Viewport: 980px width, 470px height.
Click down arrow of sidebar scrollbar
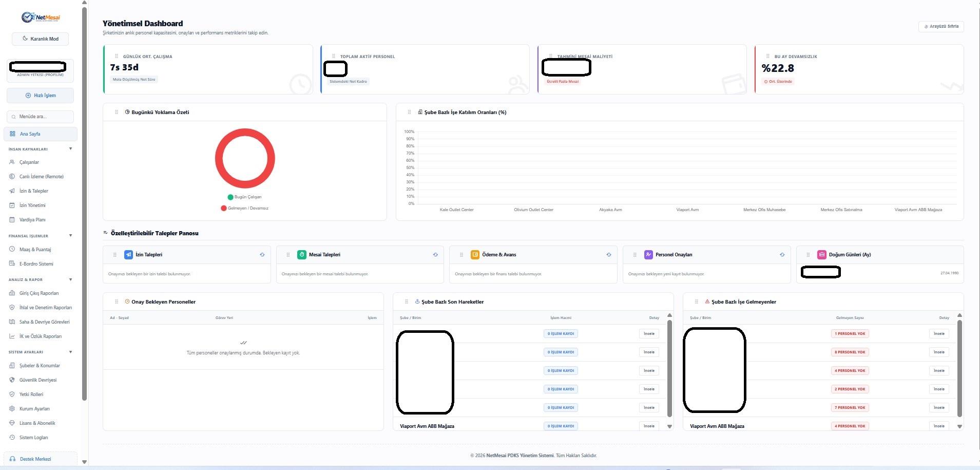click(x=84, y=462)
